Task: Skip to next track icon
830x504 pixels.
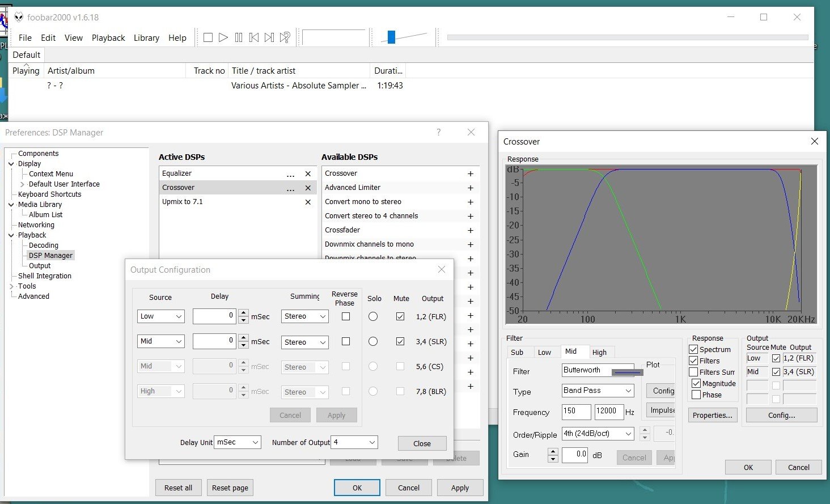Action: [269, 37]
